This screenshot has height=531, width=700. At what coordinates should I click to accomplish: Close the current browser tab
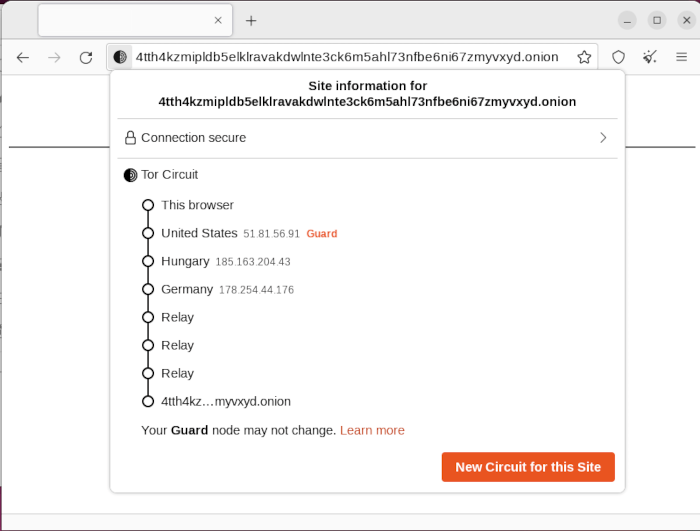tap(218, 20)
